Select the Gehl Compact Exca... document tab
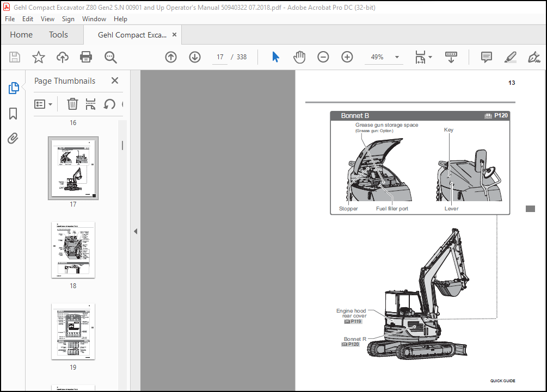Viewport: 547px width, 392px height. 132,35
